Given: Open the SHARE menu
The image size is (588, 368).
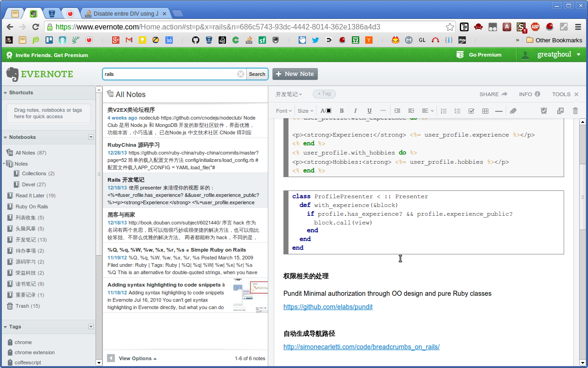Looking at the screenshot, I should [x=493, y=94].
